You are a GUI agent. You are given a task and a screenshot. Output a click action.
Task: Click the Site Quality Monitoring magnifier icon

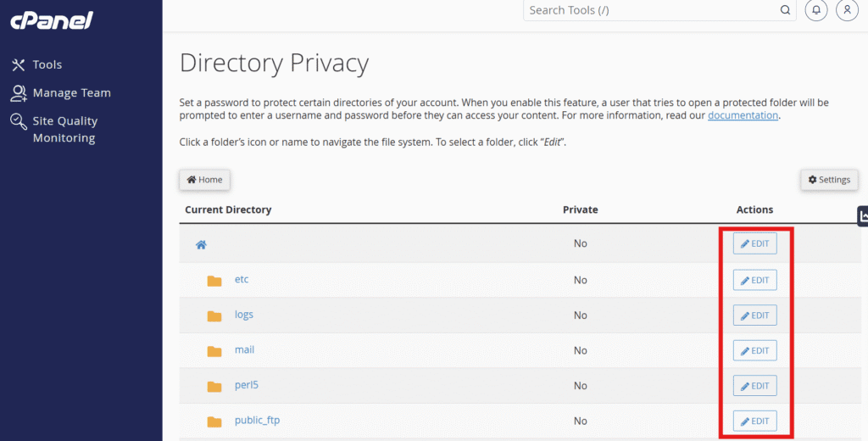point(19,121)
